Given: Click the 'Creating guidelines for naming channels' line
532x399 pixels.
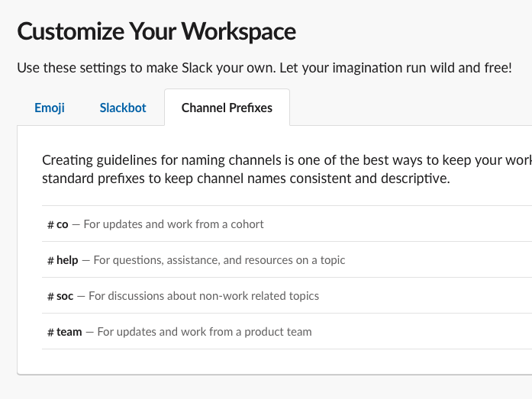Looking at the screenshot, I should point(286,161).
